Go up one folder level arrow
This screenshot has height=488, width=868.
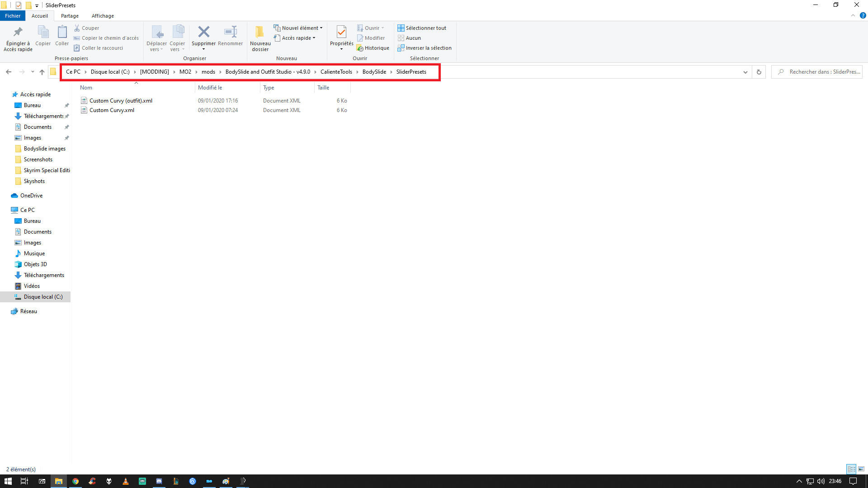click(x=42, y=72)
